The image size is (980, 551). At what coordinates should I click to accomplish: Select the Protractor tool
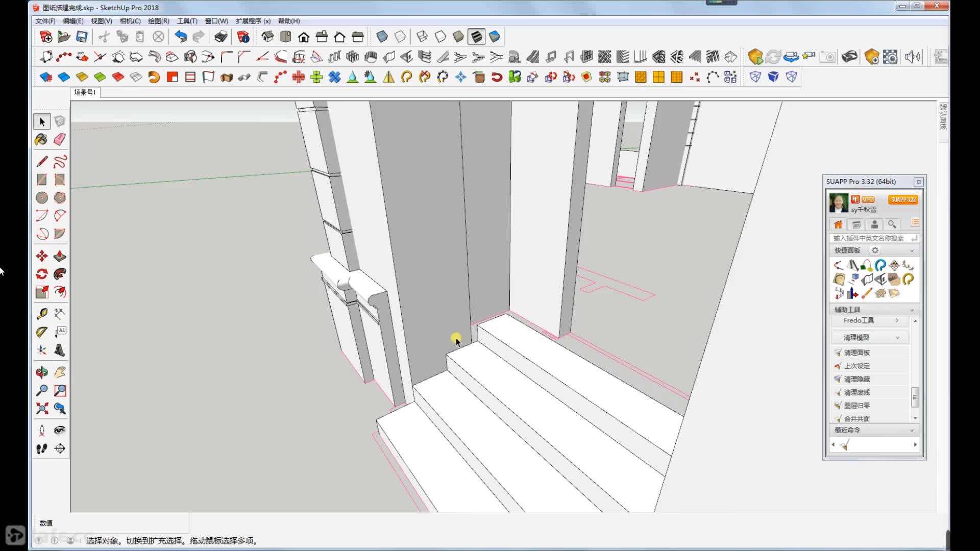click(42, 332)
